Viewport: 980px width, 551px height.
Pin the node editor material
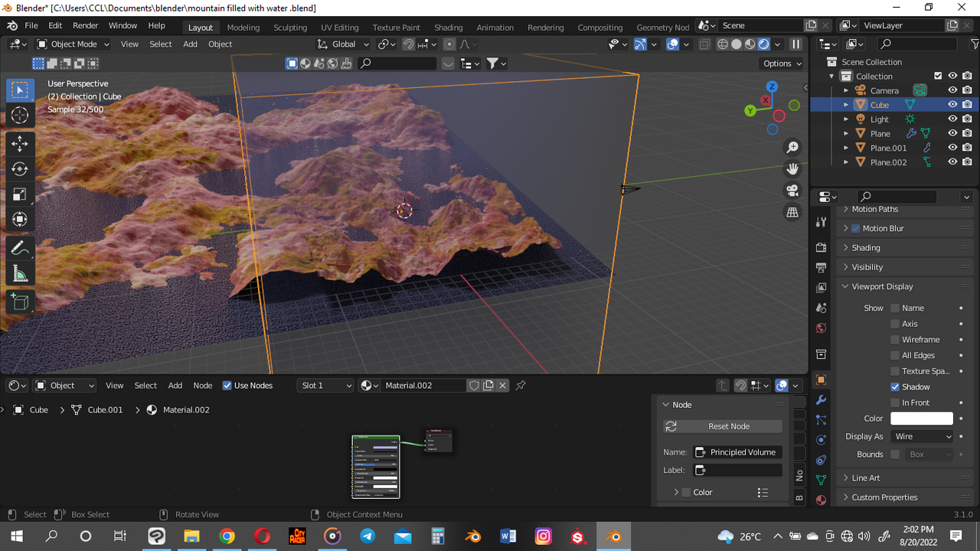(521, 385)
